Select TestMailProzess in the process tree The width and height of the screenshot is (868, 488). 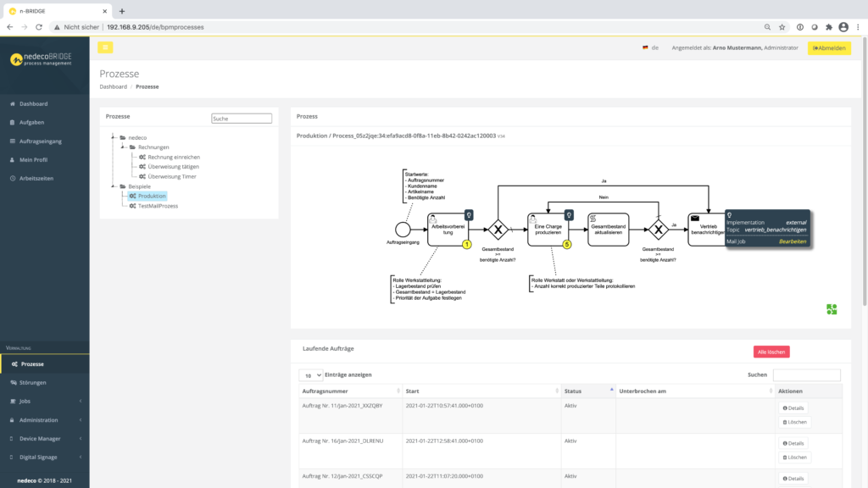point(158,206)
